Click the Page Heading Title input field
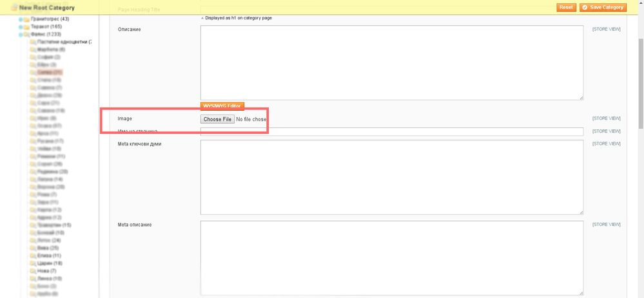This screenshot has height=298, width=644. (392, 10)
